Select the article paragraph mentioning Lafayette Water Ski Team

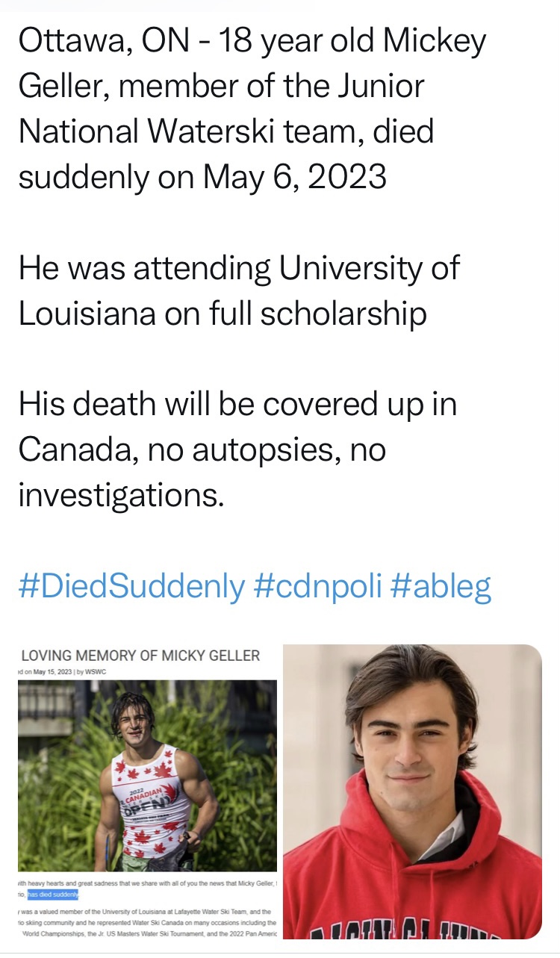point(148,922)
